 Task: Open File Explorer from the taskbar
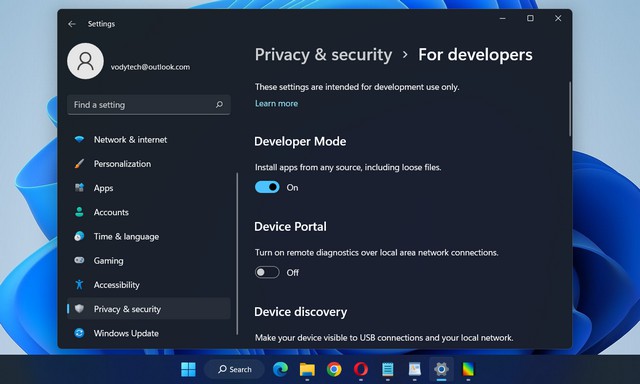(307, 369)
